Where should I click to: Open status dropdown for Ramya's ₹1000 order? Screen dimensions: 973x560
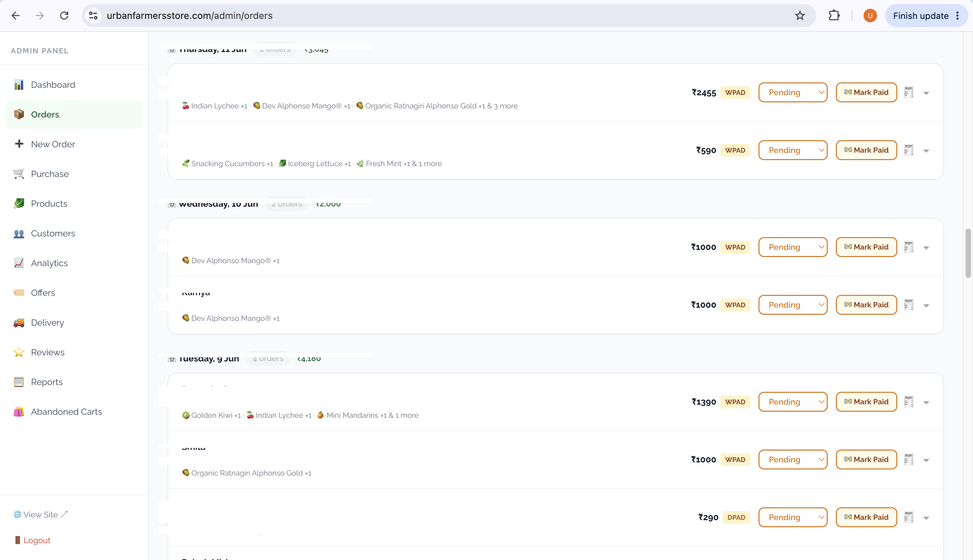pyautogui.click(x=793, y=305)
